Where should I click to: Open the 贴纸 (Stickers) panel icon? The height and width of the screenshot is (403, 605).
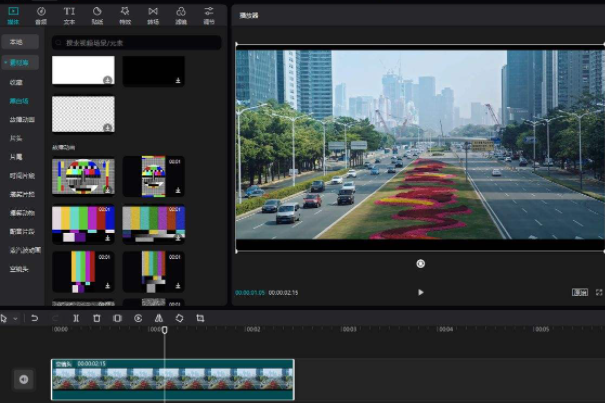point(97,14)
